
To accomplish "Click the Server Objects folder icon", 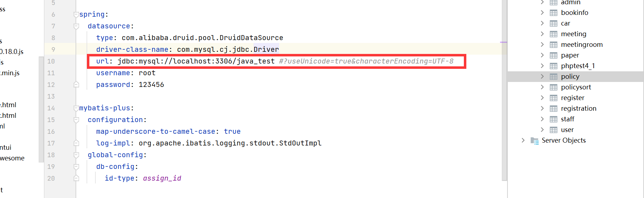I will coord(534,141).
